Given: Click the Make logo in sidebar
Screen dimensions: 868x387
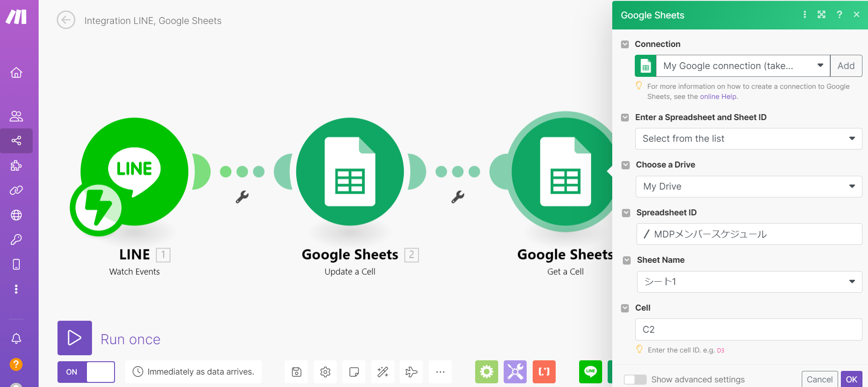Looking at the screenshot, I should 16,17.
